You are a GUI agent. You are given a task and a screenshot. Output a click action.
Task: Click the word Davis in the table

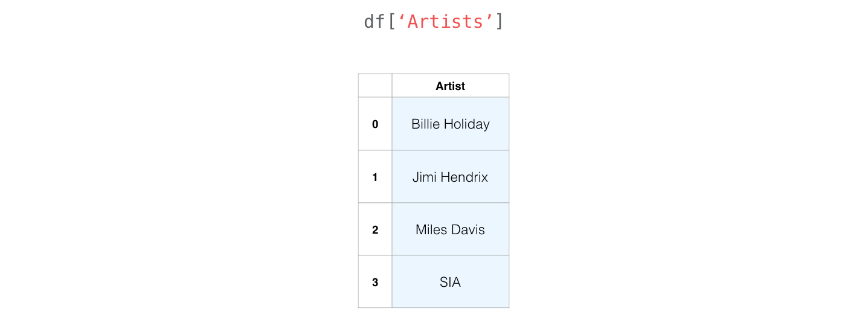click(468, 229)
